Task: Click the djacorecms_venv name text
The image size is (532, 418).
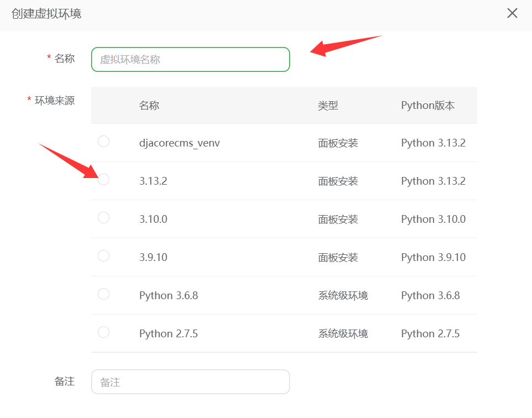Action: tap(180, 143)
